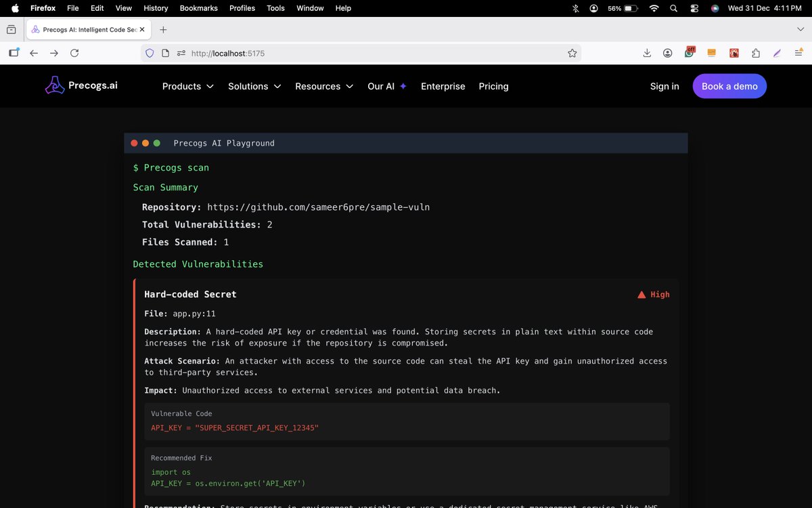The height and width of the screenshot is (508, 812).
Task: Go back with the left arrow
Action: click(x=34, y=53)
